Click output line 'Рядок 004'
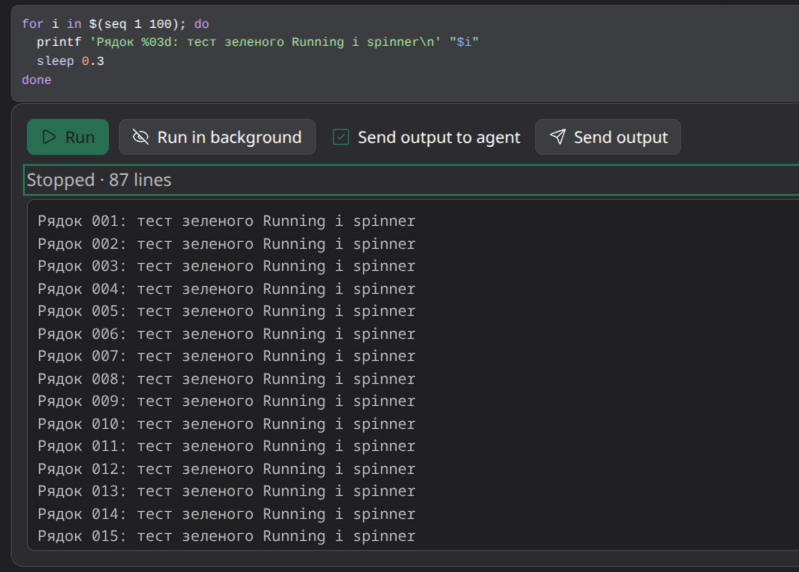Image resolution: width=799 pixels, height=572 pixels. coord(227,289)
